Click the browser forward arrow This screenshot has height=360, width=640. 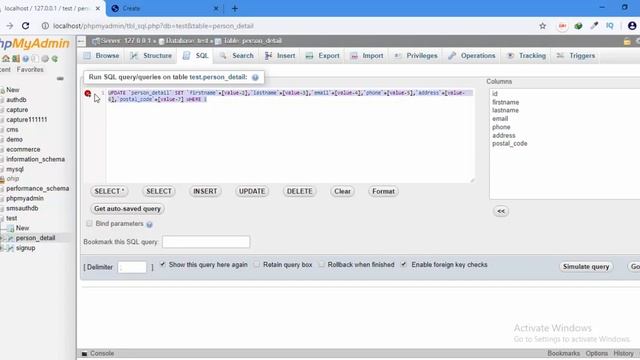[x=9, y=26]
